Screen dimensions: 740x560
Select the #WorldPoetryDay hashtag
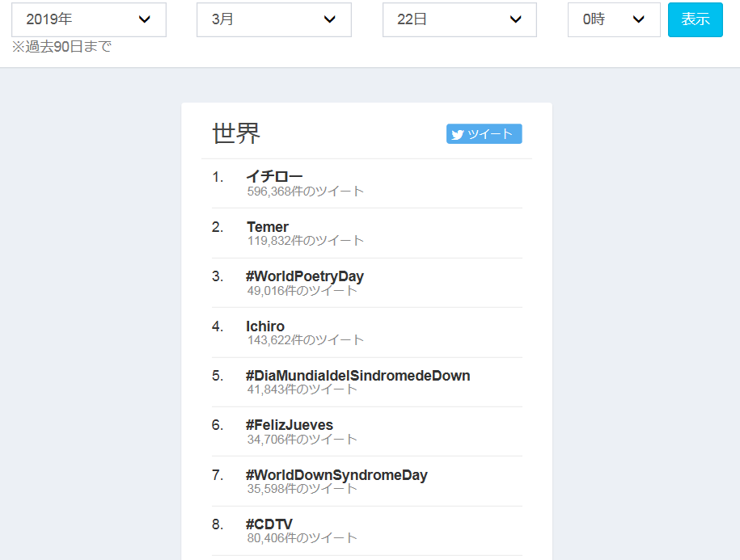click(305, 276)
